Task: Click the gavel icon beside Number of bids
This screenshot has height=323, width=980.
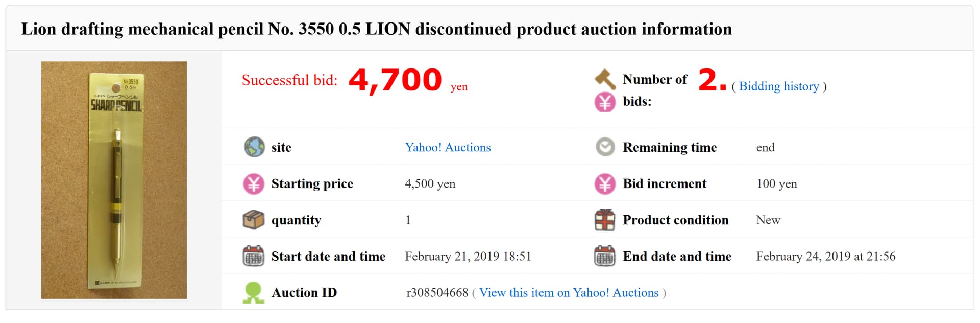Action: click(605, 79)
